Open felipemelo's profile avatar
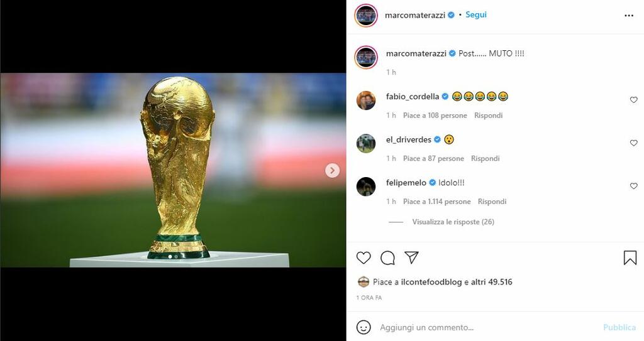The image size is (644, 341). [366, 187]
